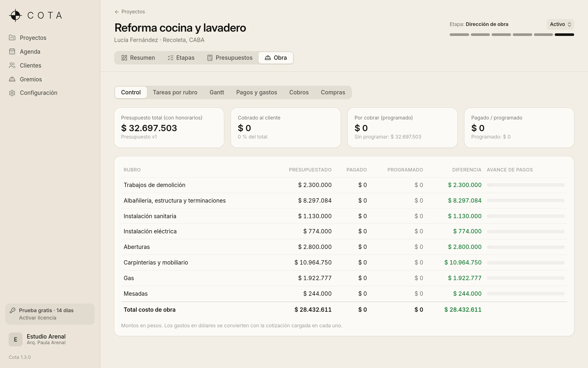This screenshot has height=368, width=588.
Task: Select the Pagos y gastos tab
Action: pos(257,92)
